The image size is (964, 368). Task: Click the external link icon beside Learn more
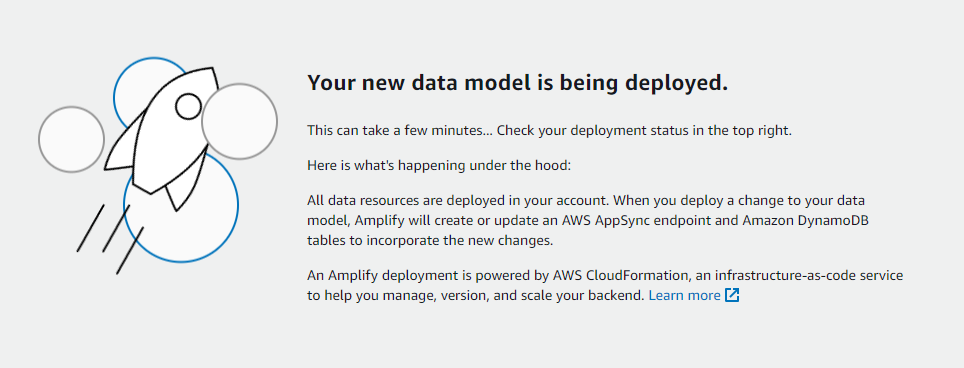click(732, 296)
